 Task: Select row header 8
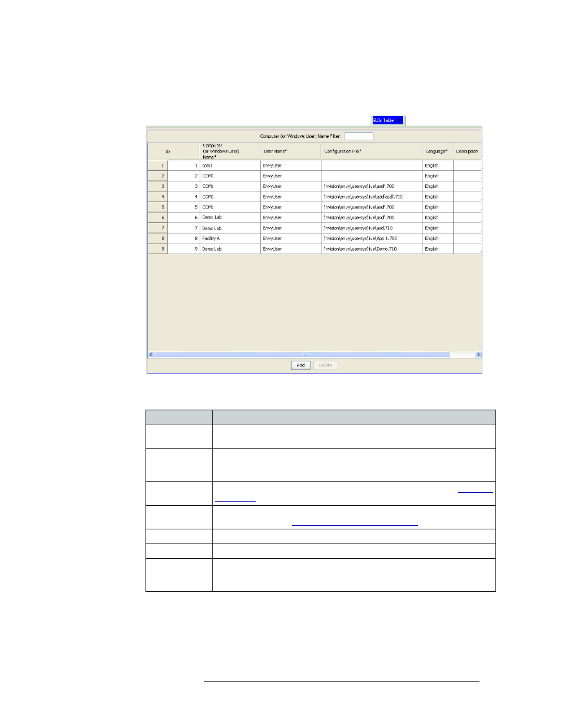(157, 239)
